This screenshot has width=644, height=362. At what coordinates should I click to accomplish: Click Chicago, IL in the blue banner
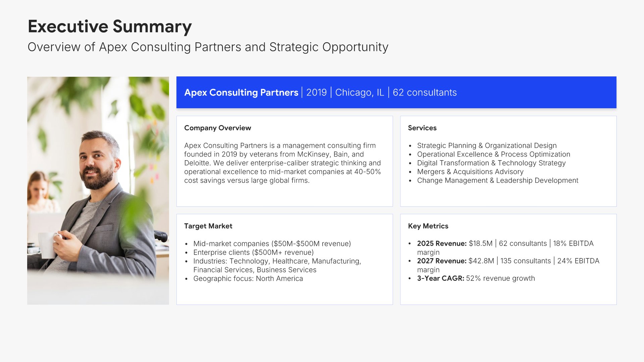(x=359, y=93)
